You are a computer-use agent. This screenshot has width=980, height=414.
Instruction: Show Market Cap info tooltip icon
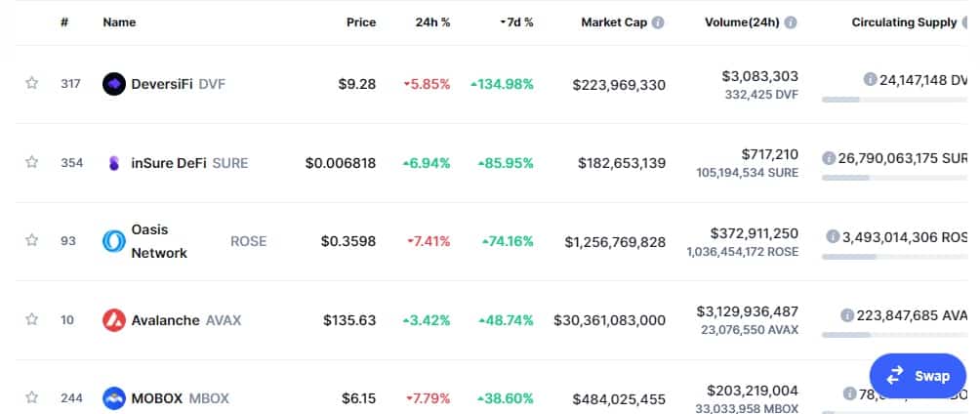[658, 22]
